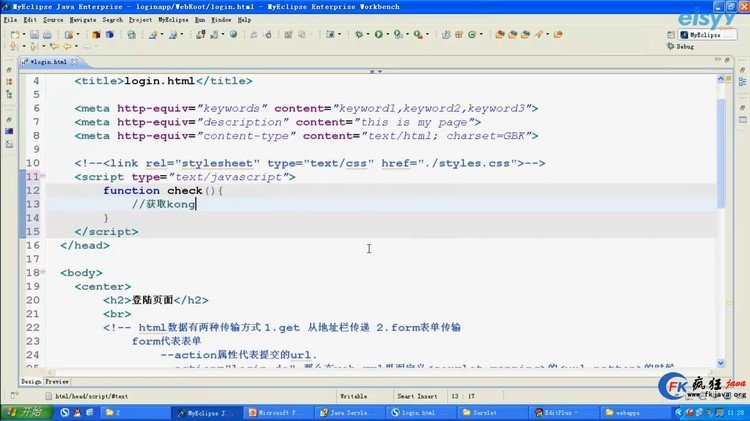Viewport: 750px width, 421px height.
Task: Click line 12 function check code
Action: point(163,190)
